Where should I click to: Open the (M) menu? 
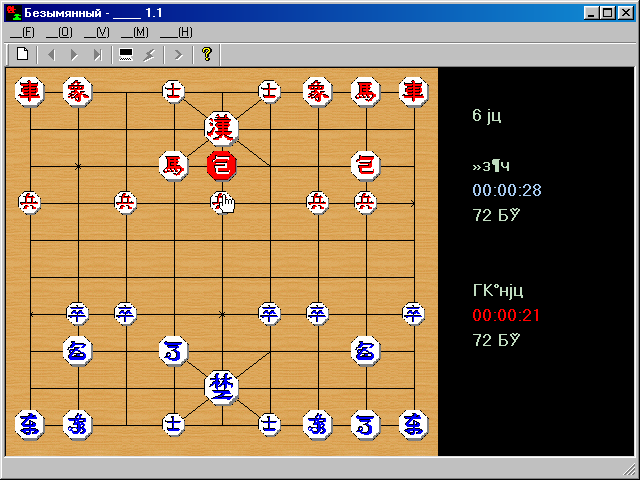[135, 32]
